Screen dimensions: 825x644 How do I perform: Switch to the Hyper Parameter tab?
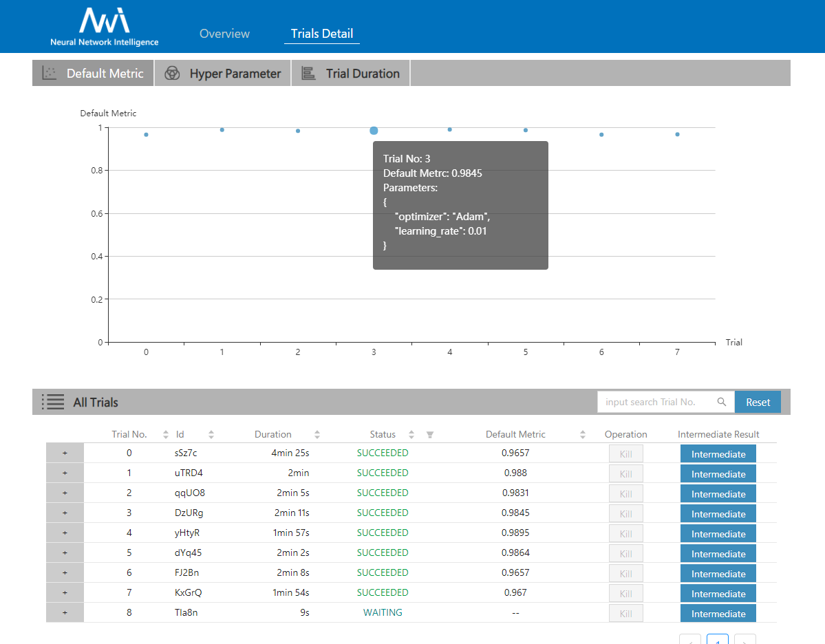pos(223,74)
